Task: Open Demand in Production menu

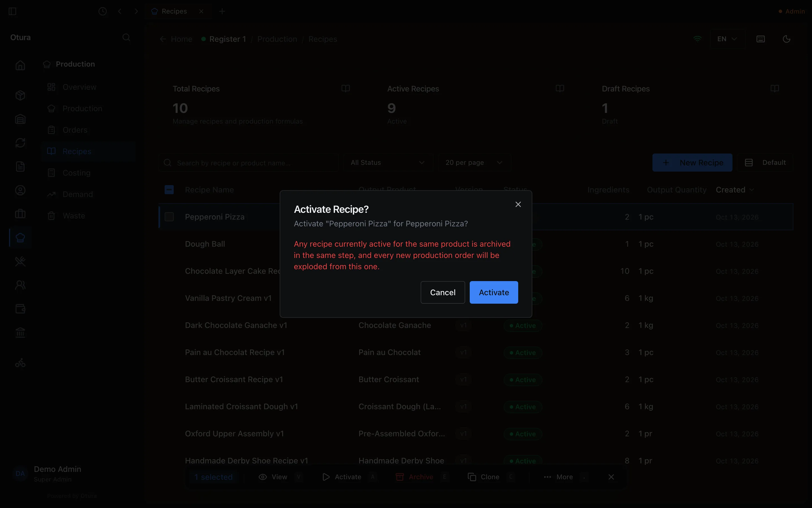Action: [89, 194]
